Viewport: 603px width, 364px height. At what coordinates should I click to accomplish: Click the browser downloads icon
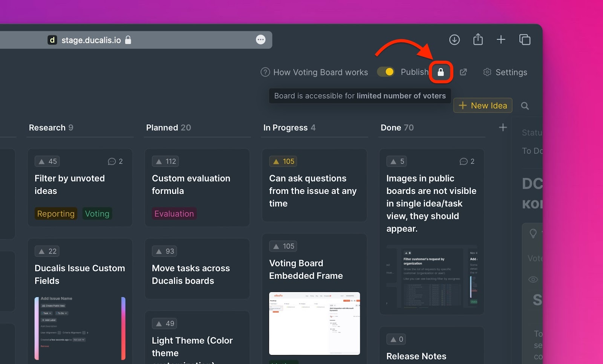(455, 40)
